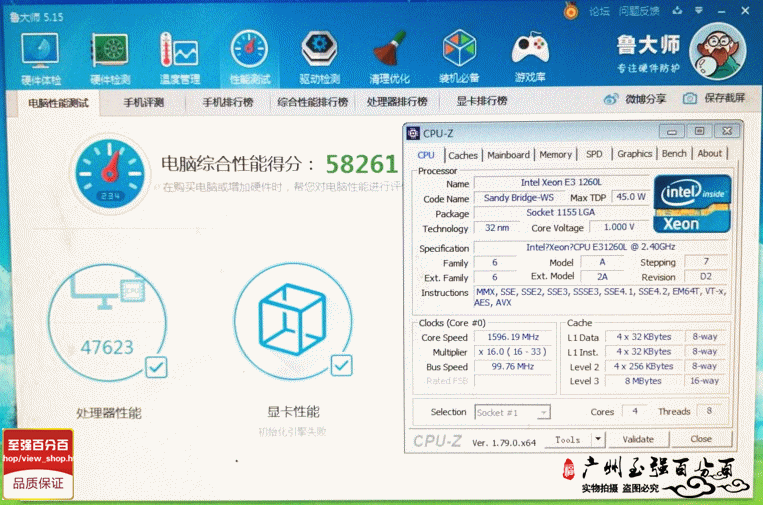Open the 装机必备 cube icon
This screenshot has width=763, height=505.
pyautogui.click(x=459, y=49)
